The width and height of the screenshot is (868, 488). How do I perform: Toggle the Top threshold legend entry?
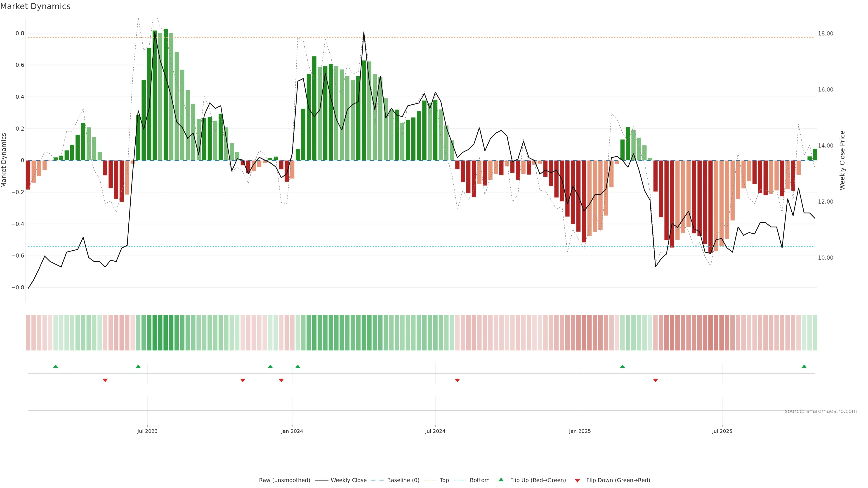pos(444,480)
